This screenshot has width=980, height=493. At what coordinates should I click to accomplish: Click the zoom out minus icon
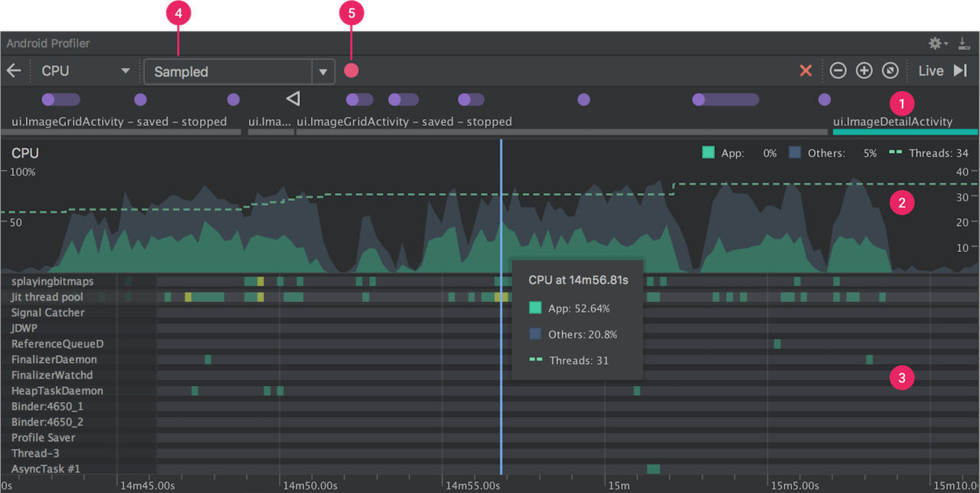coord(838,70)
